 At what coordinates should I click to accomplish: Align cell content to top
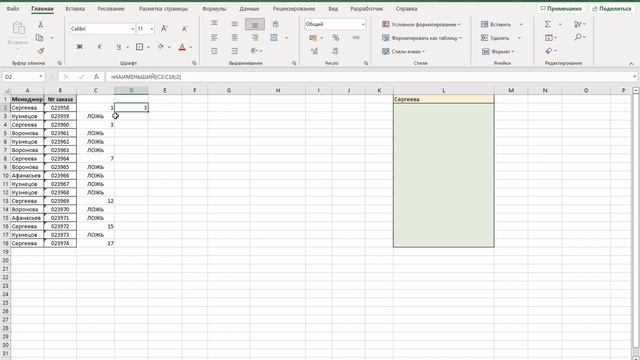[x=214, y=24]
